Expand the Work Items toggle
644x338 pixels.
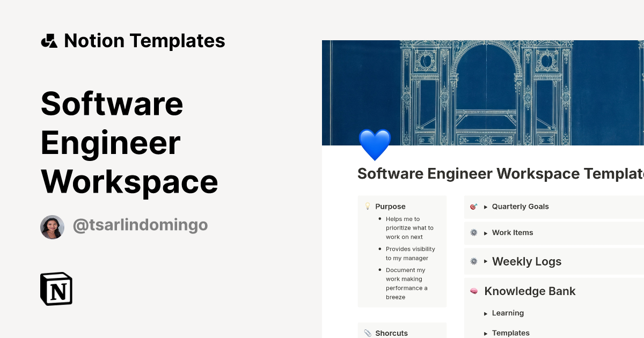point(486,232)
